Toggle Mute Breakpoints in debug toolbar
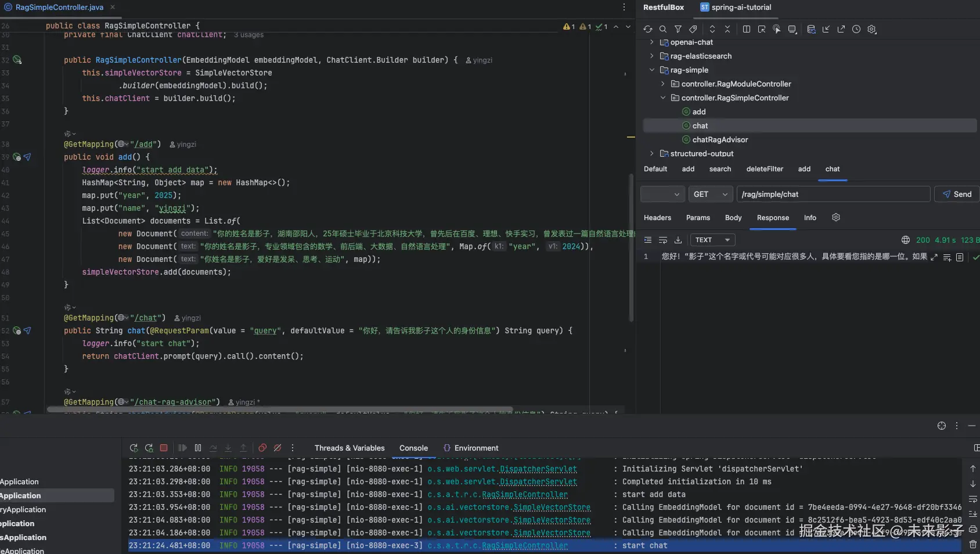 (278, 448)
